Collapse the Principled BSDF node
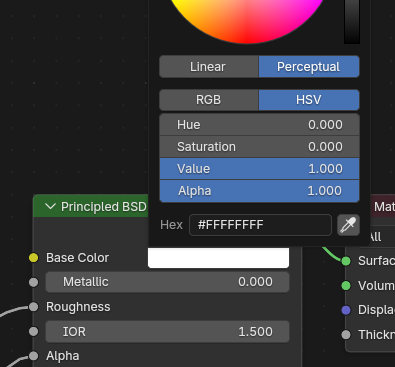Viewport: 395px width, 367px height. click(x=50, y=207)
